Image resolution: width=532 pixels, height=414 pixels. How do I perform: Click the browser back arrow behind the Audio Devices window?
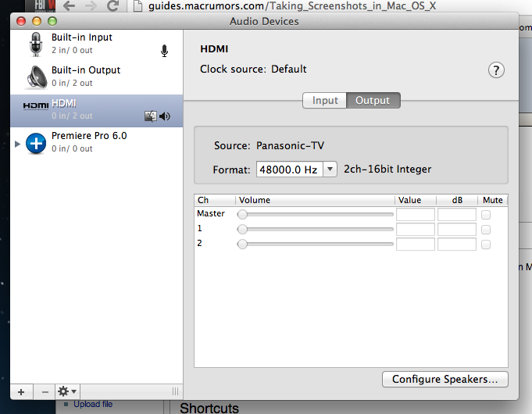click(x=70, y=5)
